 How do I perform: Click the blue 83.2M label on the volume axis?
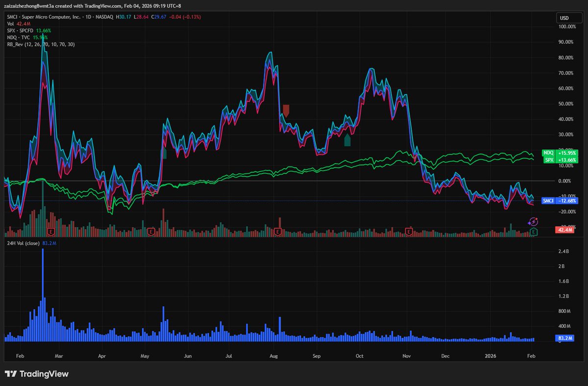563,338
